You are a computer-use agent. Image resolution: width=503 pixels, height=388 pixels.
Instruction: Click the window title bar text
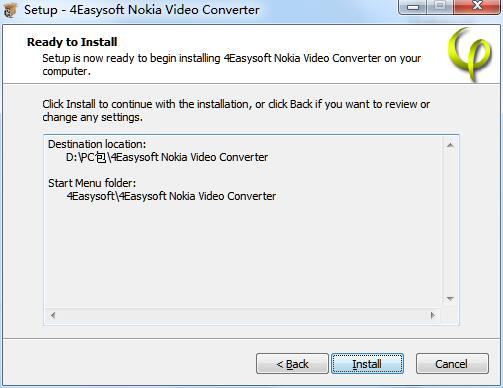142,10
